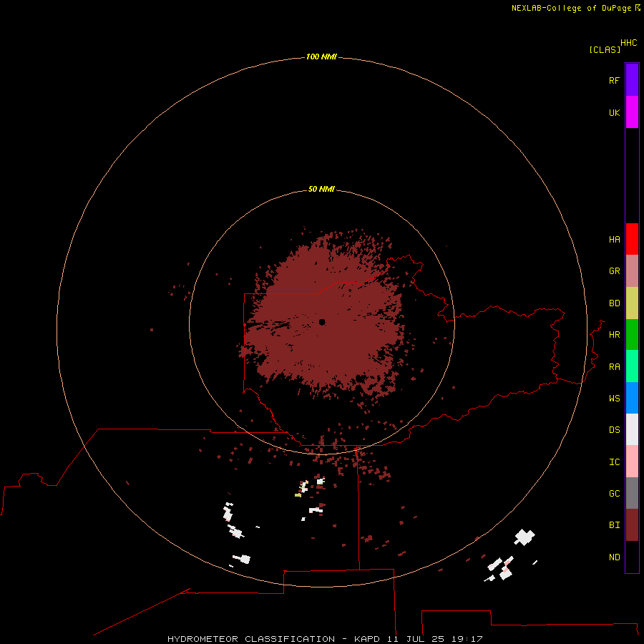Screen dimensions: 644x644
Task: Click the RF legend label
Action: 614,80
